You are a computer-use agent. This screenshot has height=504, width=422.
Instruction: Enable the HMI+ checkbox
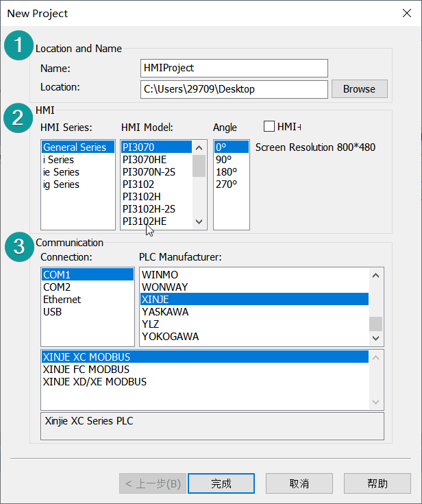[269, 126]
